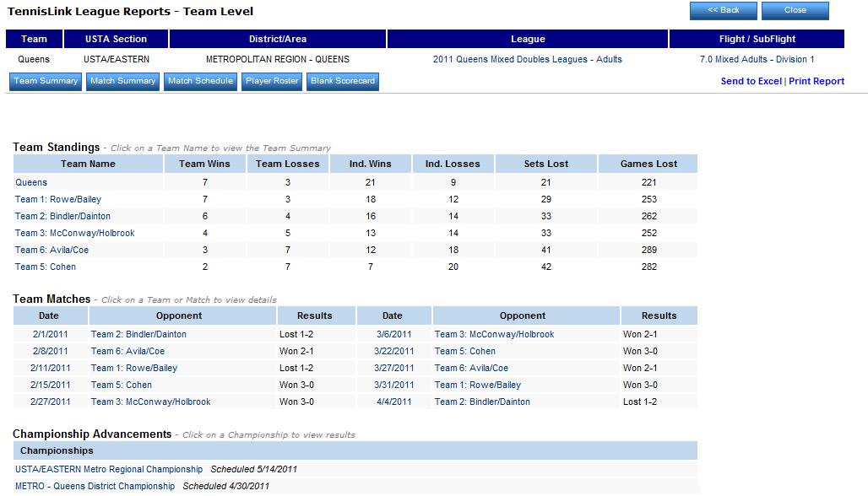
Task: View the Player Roster
Action: (x=271, y=81)
